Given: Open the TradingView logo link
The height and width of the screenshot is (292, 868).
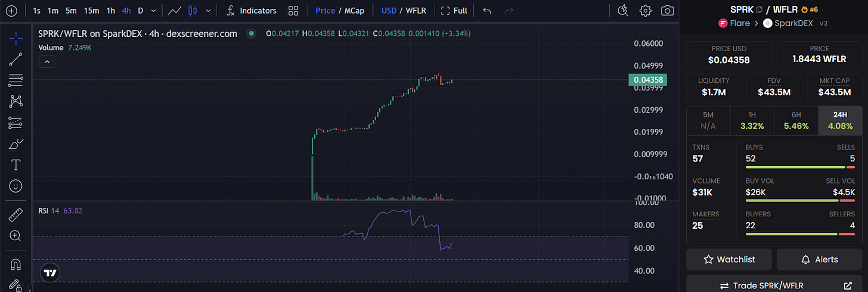Looking at the screenshot, I should tap(50, 273).
